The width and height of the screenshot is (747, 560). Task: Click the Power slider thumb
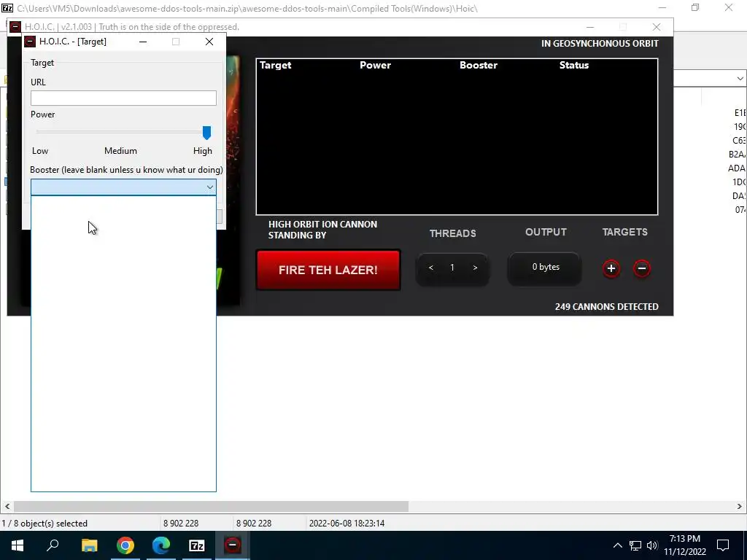(x=206, y=133)
